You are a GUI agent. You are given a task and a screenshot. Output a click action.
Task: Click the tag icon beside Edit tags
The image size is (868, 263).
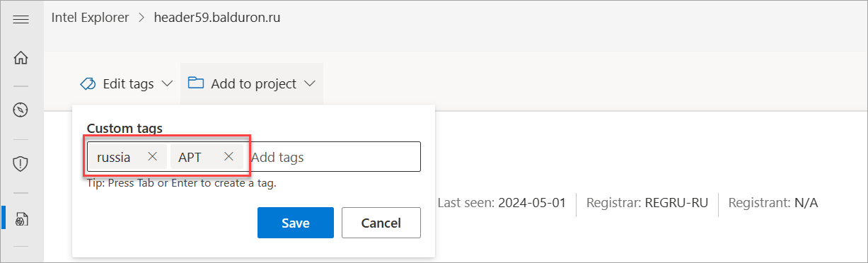click(88, 84)
